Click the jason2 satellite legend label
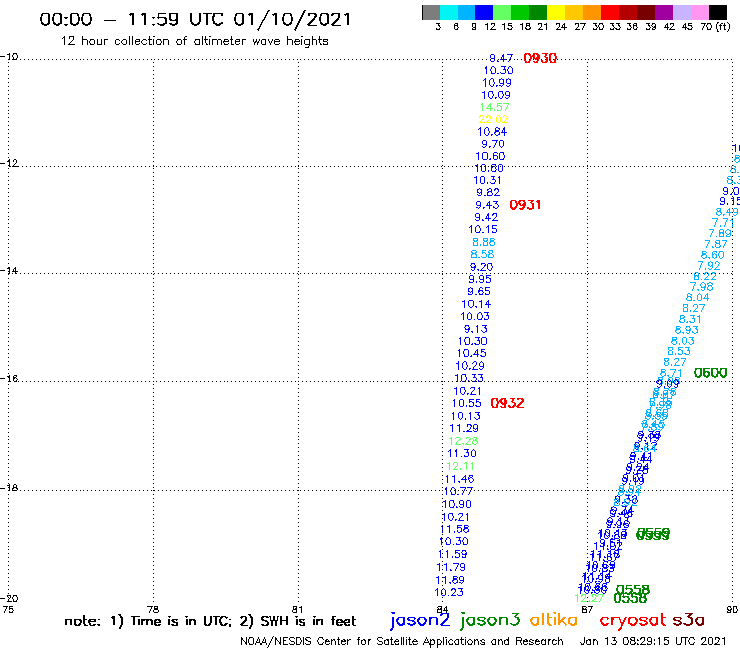740x650 pixels. pyautogui.click(x=420, y=620)
